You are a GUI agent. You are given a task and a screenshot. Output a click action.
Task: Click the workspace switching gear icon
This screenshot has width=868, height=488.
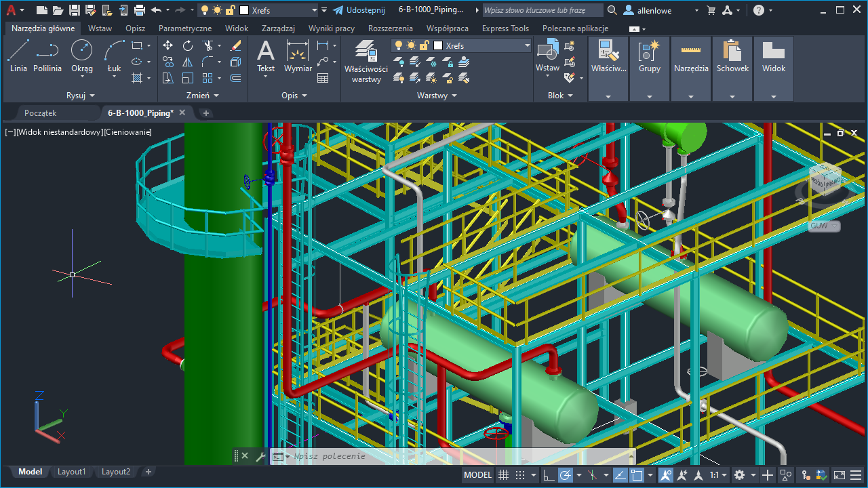coord(739,475)
